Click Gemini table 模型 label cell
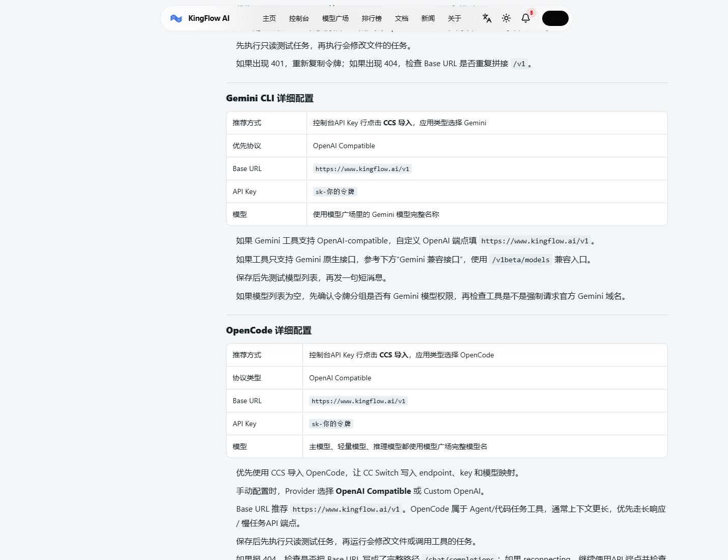The image size is (728, 560). click(x=267, y=214)
